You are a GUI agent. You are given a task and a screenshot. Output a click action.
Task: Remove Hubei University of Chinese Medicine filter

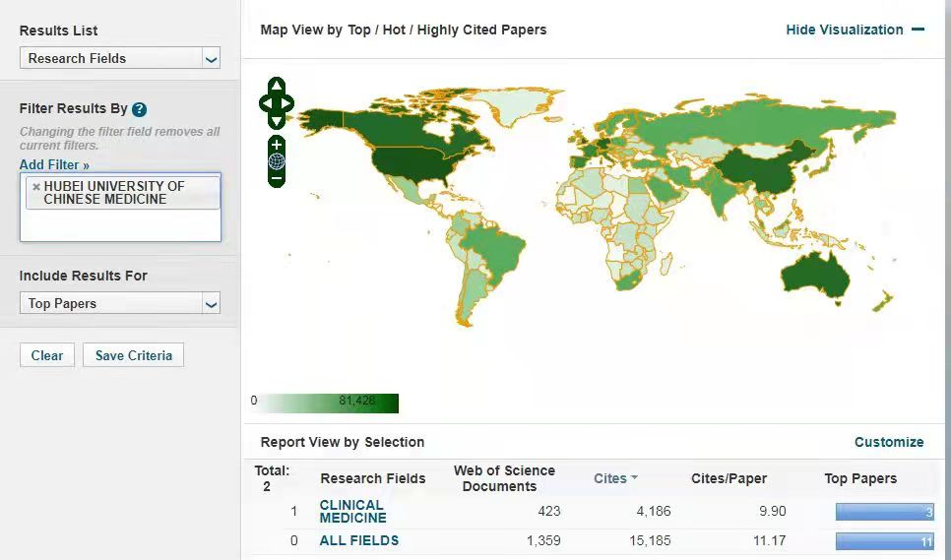36,186
